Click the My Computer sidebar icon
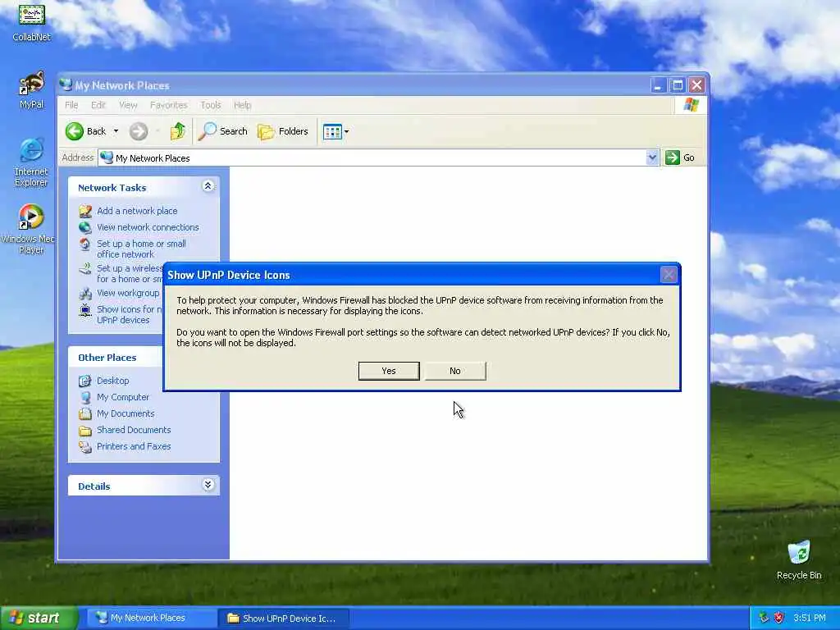The height and width of the screenshot is (630, 840). click(85, 398)
